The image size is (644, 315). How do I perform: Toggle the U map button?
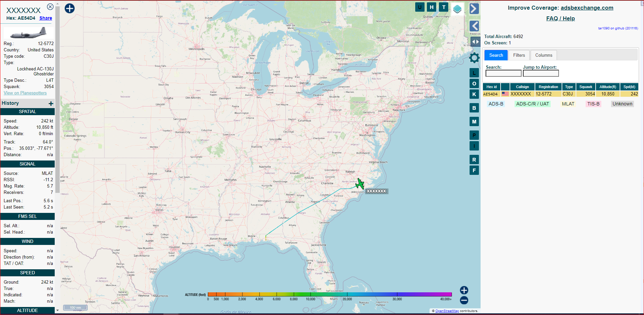click(420, 7)
